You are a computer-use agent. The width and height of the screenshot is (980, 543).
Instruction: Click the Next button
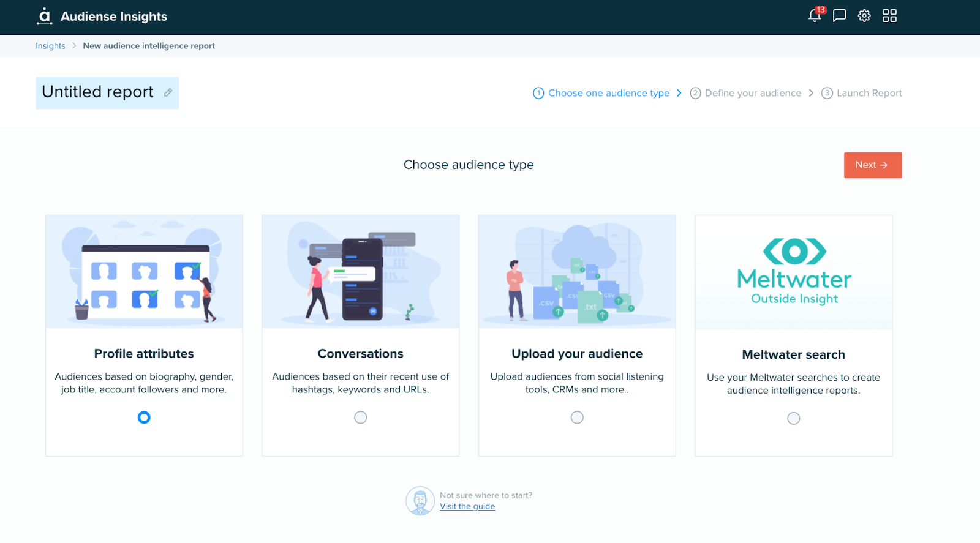[x=873, y=165]
